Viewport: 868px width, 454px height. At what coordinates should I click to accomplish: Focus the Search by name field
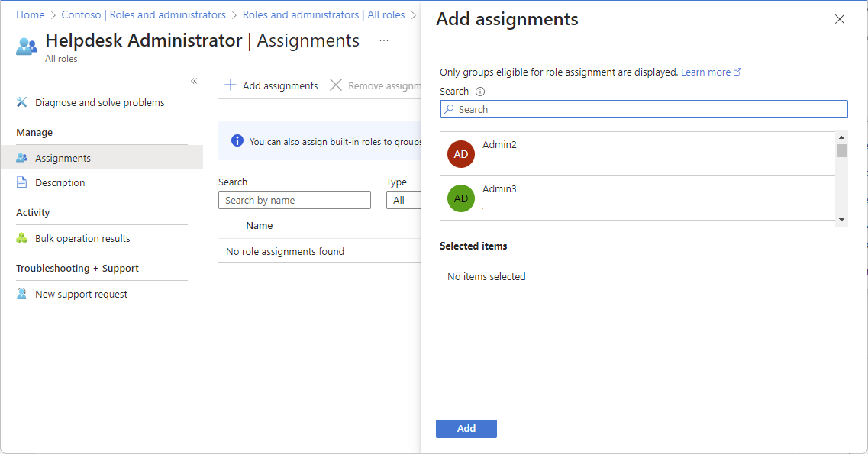[x=294, y=200]
